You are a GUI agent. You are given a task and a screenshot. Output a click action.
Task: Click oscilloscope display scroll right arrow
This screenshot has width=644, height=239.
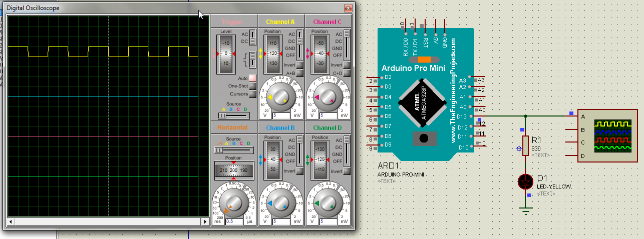(x=204, y=221)
